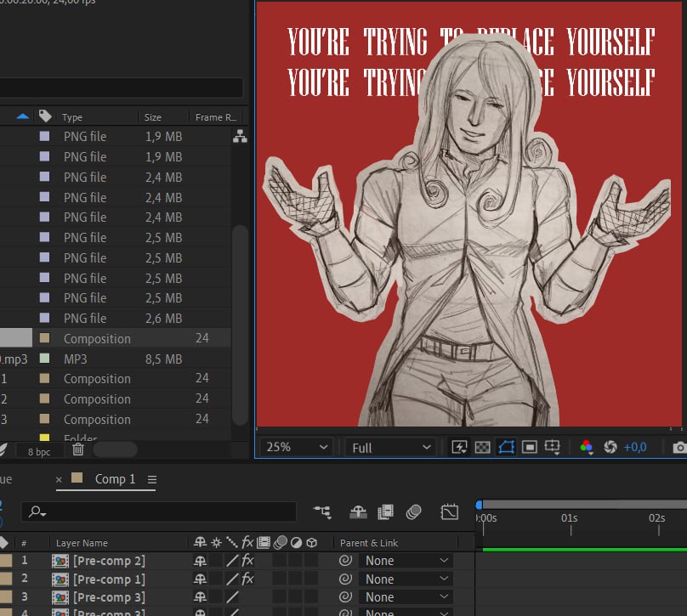Select the [Pre-comp 2] layer name
The image size is (687, 616).
pyautogui.click(x=109, y=561)
